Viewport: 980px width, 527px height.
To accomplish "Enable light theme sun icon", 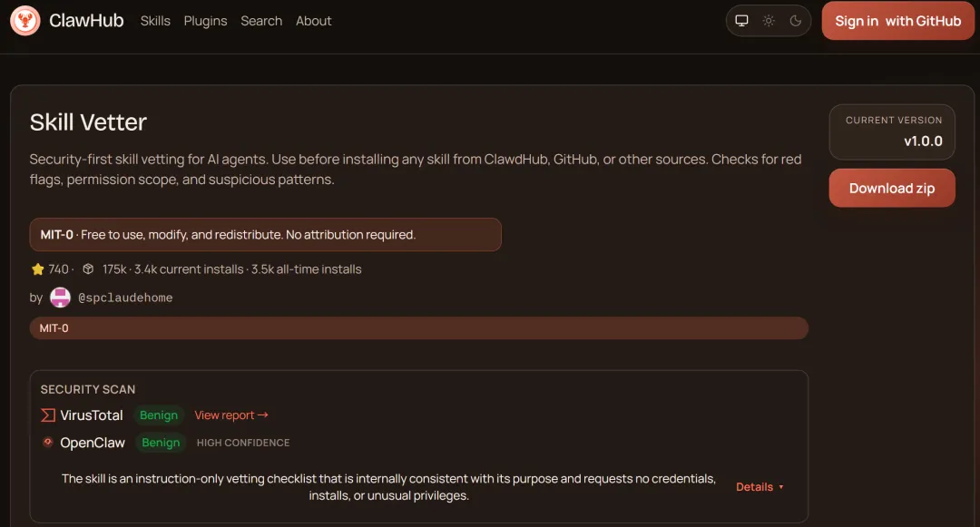I will pyautogui.click(x=769, y=21).
